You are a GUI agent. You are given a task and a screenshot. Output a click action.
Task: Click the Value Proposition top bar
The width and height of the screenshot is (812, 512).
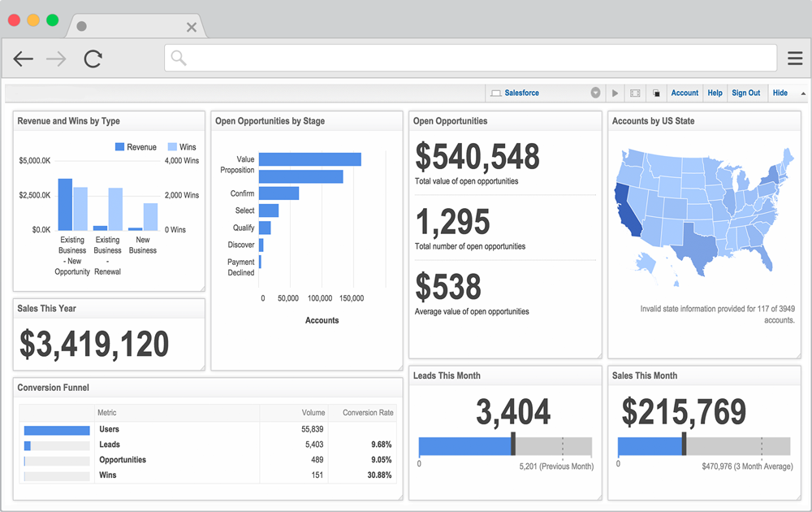(309, 159)
